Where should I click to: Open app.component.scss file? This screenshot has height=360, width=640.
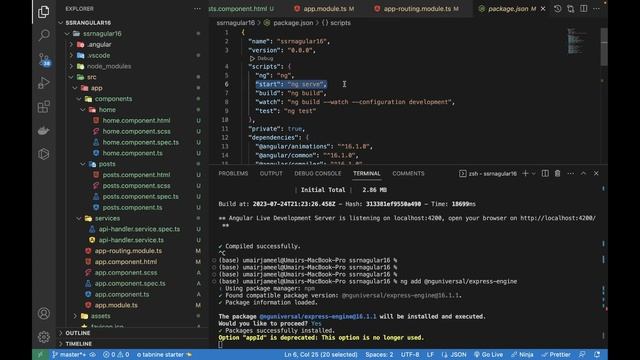[126, 273]
